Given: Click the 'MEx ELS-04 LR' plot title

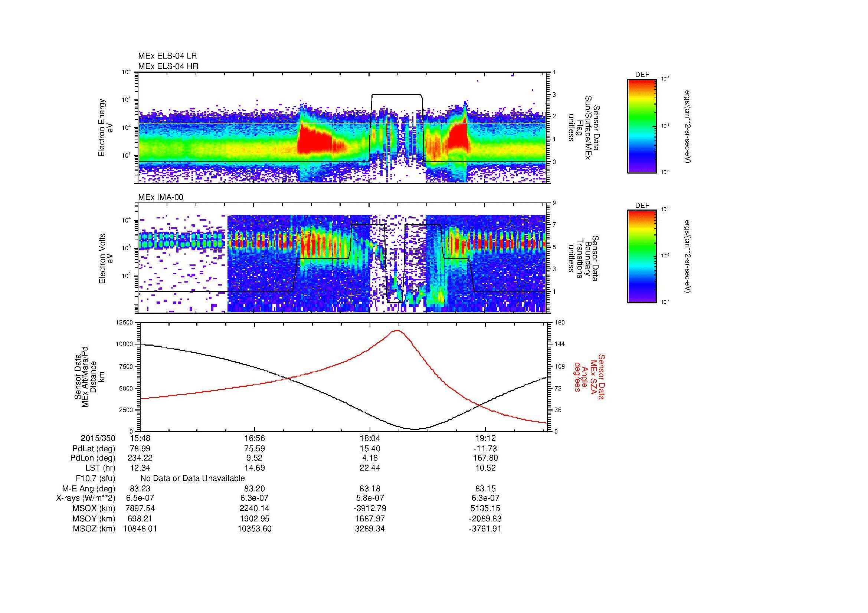Looking at the screenshot, I should (167, 56).
